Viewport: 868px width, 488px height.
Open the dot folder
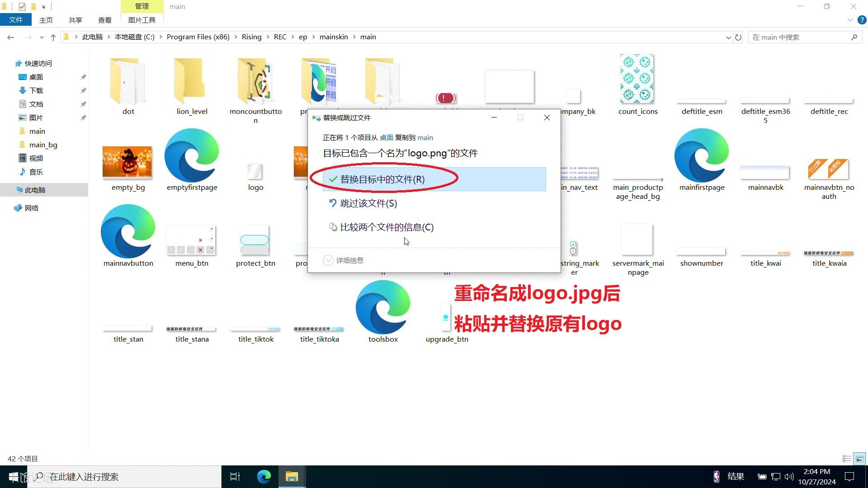128,86
